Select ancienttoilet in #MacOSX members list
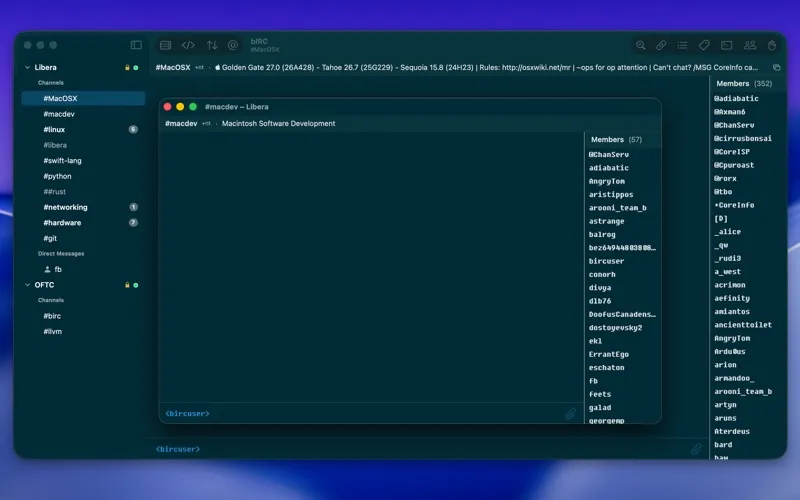This screenshot has height=500, width=800. pyautogui.click(x=743, y=324)
